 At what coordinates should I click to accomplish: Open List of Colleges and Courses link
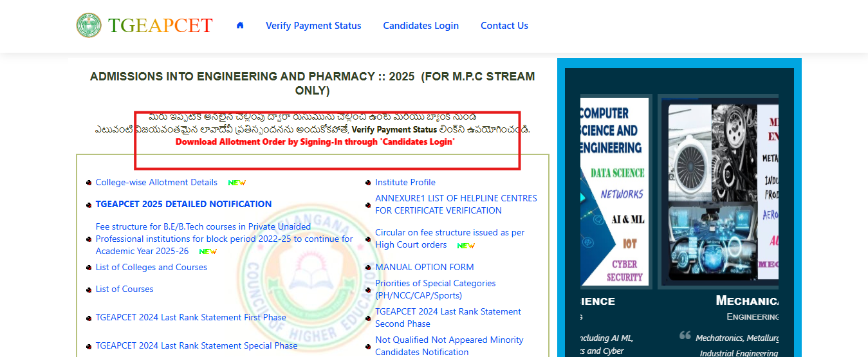[151, 267]
